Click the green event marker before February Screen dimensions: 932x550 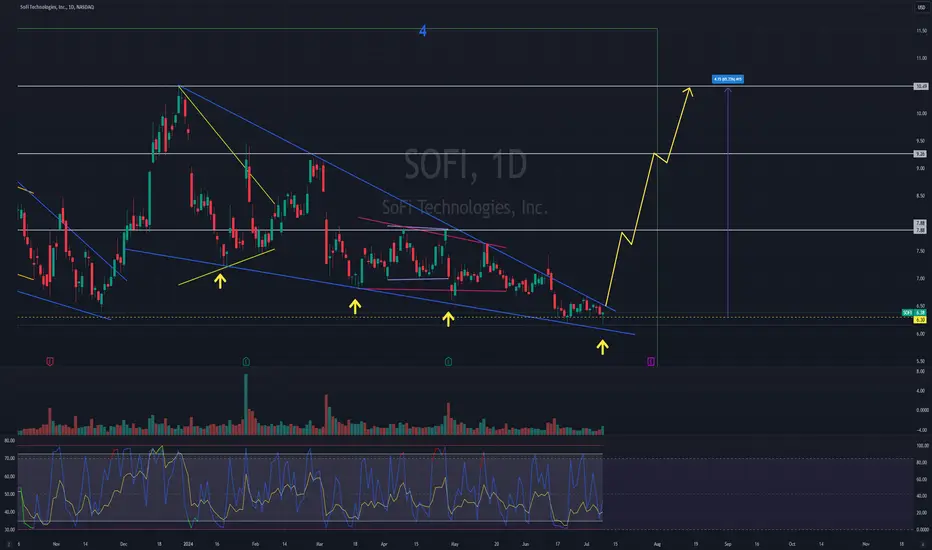point(246,361)
